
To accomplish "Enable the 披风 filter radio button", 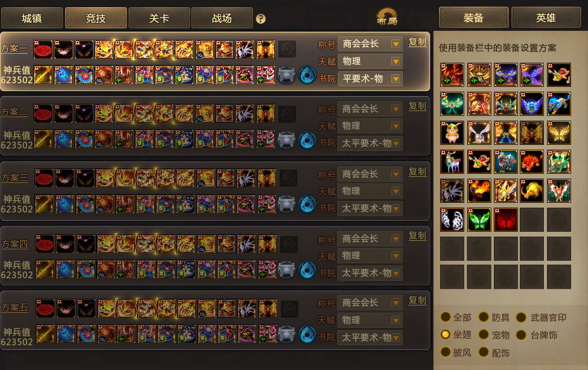I will (x=446, y=352).
